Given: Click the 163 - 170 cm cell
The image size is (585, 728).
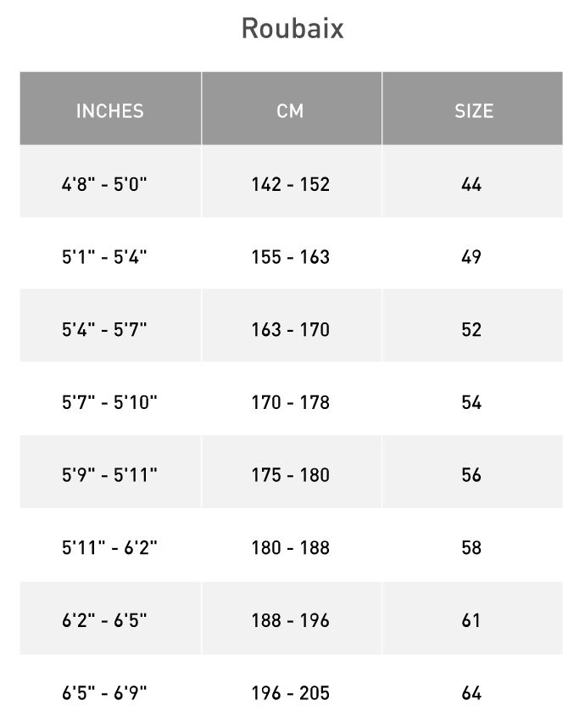Looking at the screenshot, I should click(x=290, y=330).
